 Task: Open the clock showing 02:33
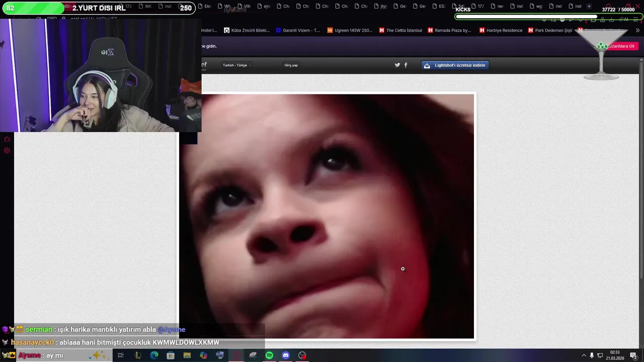pyautogui.click(x=615, y=355)
